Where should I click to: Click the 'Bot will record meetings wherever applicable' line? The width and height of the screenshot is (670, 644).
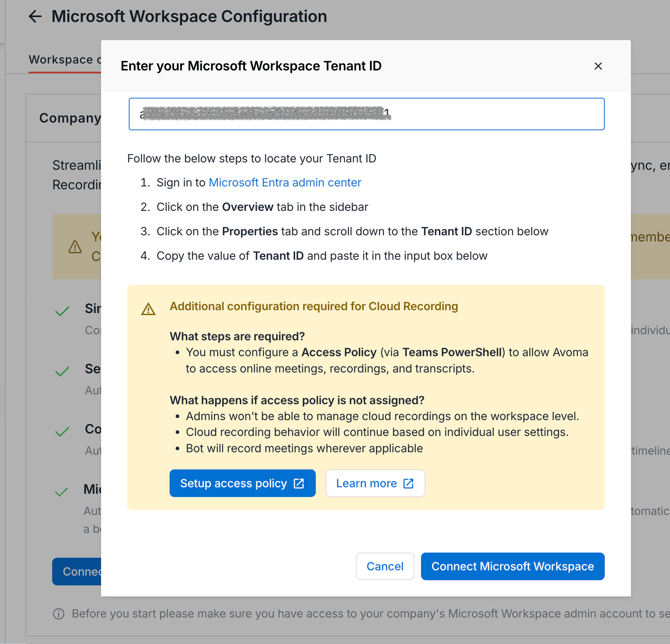(x=304, y=448)
